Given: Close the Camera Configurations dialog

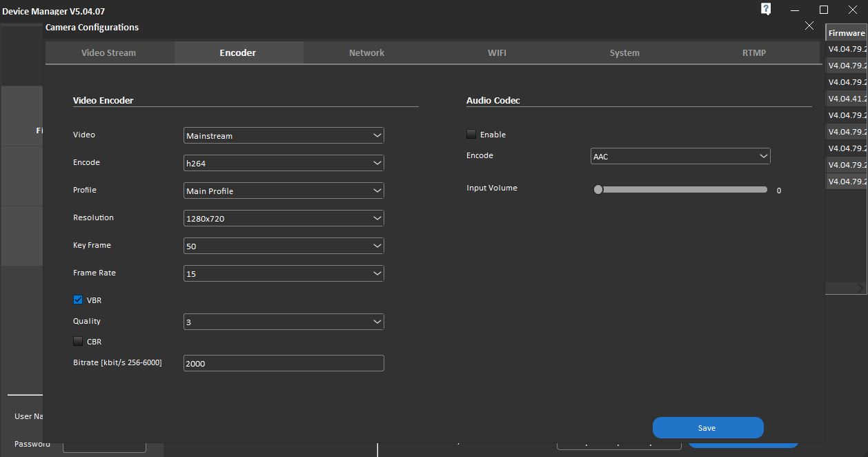Looking at the screenshot, I should pos(809,26).
